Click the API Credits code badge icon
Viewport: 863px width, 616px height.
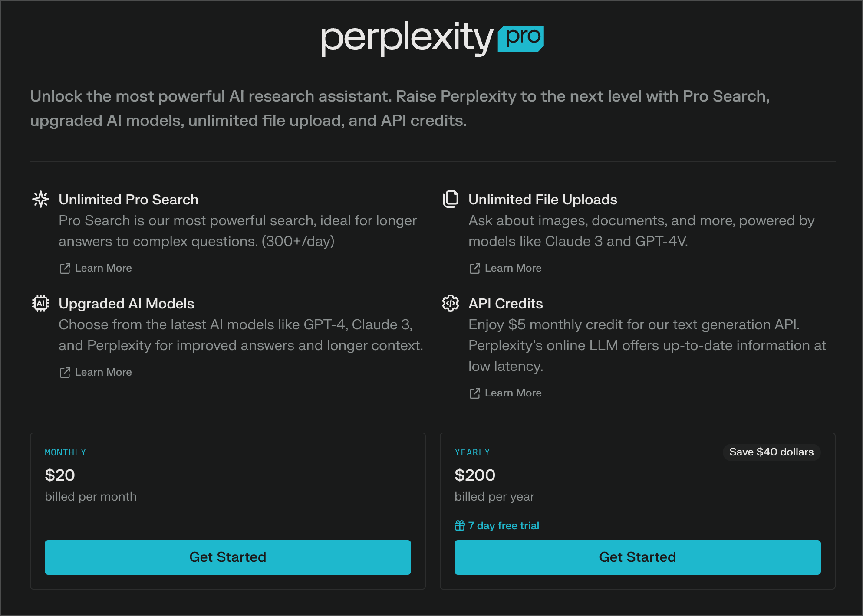coord(450,303)
